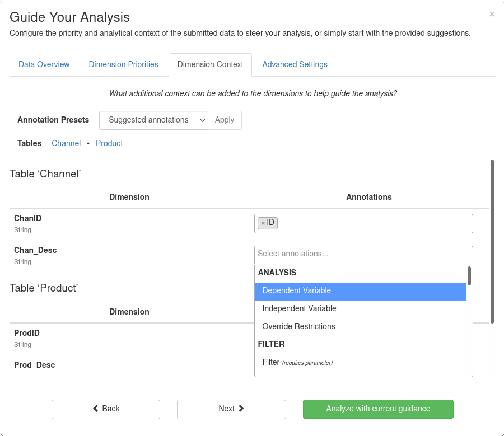Choose Dependent Variable from annotation list
Screen dimensions: 504x436
tap(360, 292)
